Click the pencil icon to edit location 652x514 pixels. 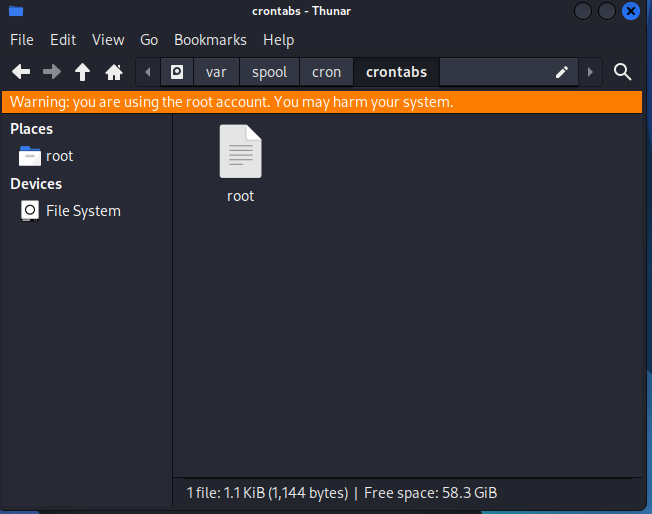click(562, 72)
